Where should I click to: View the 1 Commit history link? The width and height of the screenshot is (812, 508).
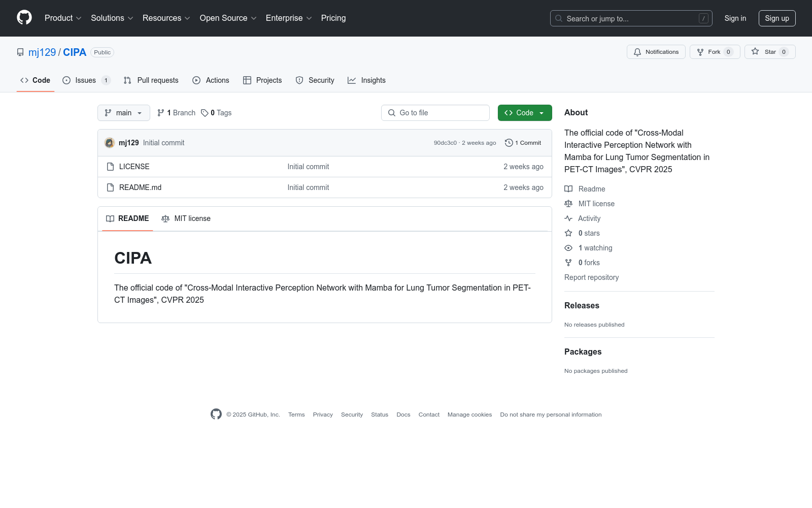coord(523,143)
